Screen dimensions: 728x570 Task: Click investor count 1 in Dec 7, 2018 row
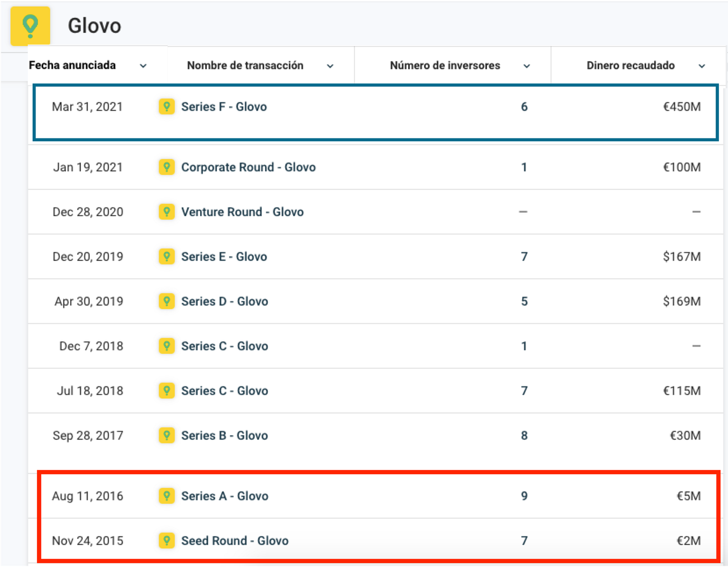point(524,346)
